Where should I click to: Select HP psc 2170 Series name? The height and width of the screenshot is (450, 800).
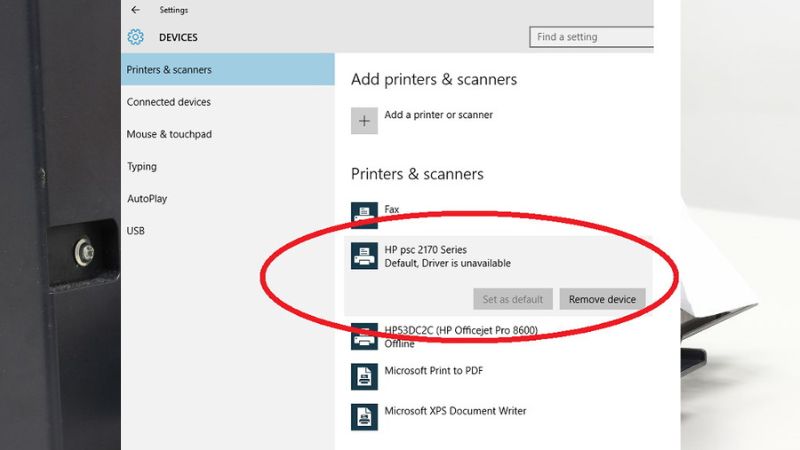426,249
